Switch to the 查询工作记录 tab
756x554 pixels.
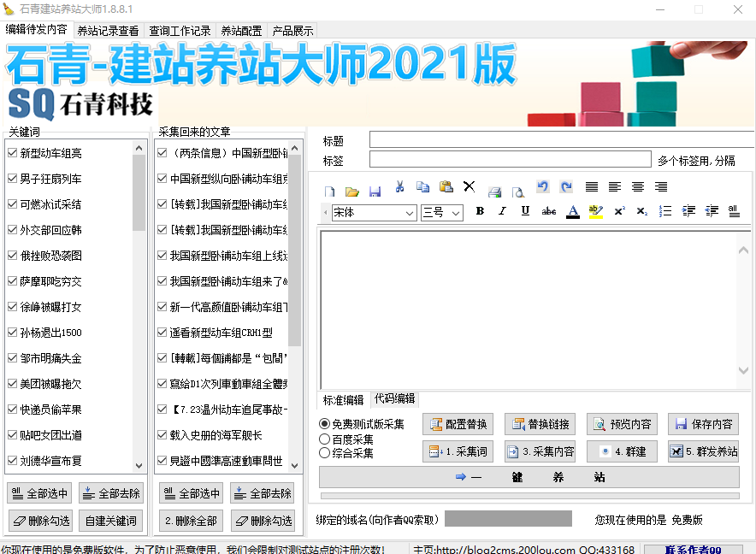click(180, 31)
